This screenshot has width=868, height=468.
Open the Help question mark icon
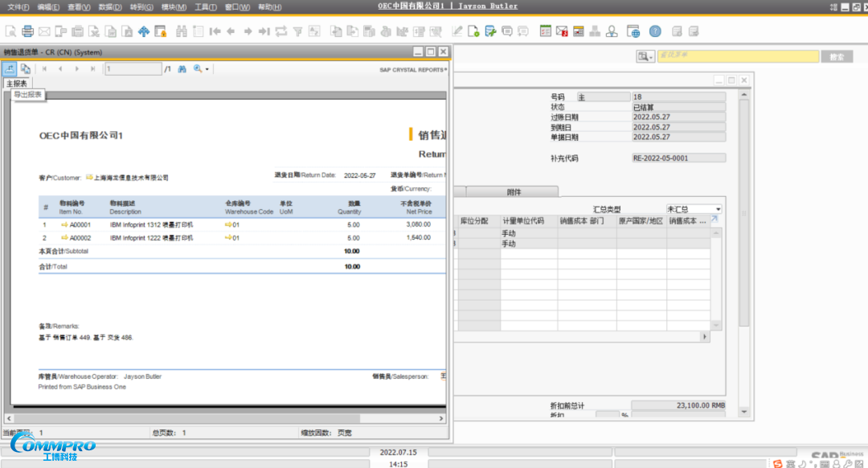coord(655,31)
